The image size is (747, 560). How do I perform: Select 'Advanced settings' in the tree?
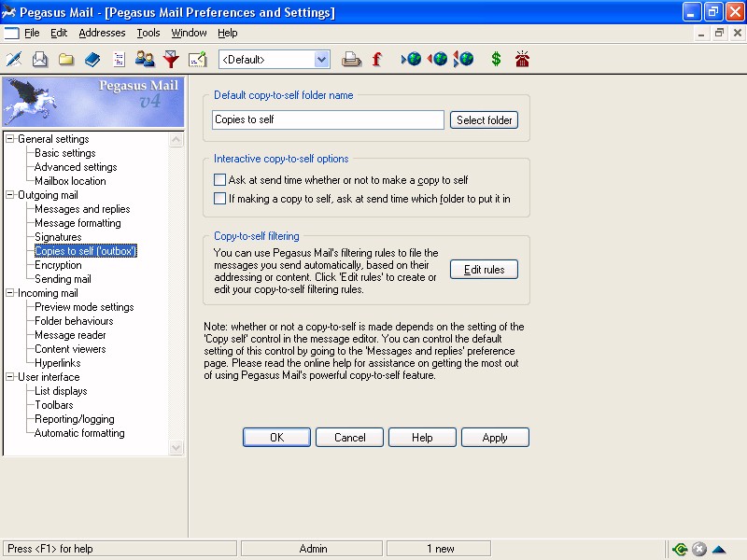pos(76,167)
